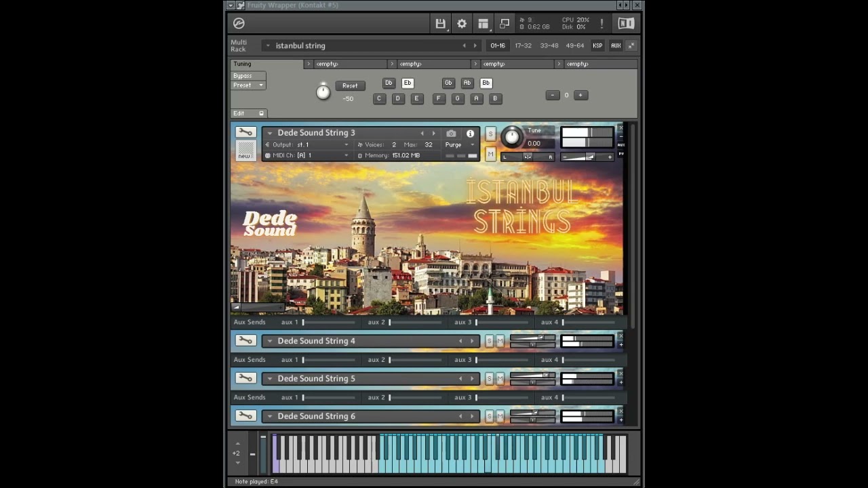This screenshot has height=488, width=868.
Task: Open the istanbul string multi dropdown
Action: (x=268, y=45)
